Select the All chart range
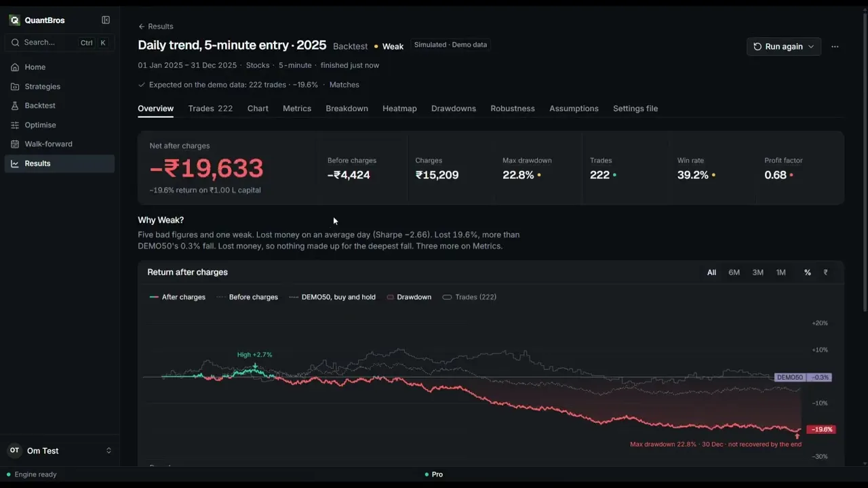 (x=711, y=272)
